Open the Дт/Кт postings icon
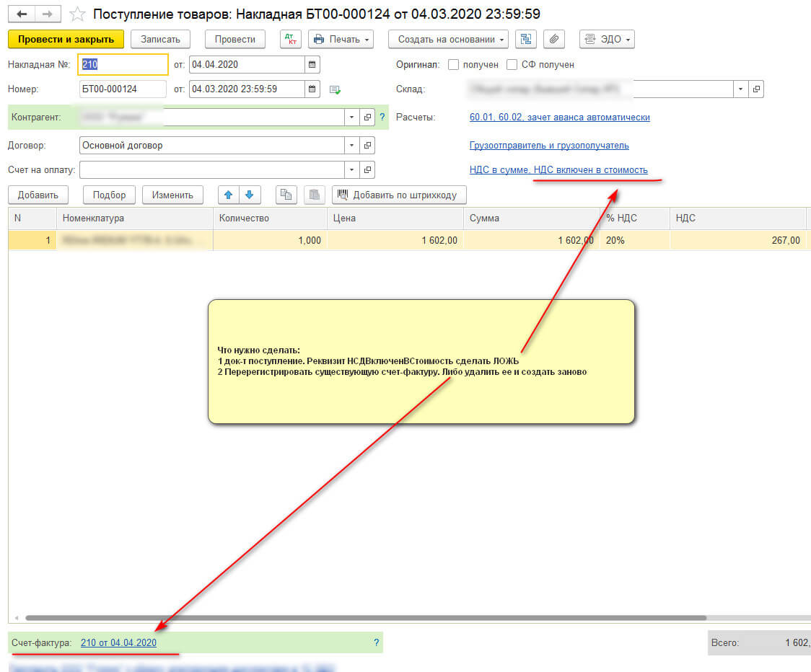This screenshot has width=811, height=672. 290,39
